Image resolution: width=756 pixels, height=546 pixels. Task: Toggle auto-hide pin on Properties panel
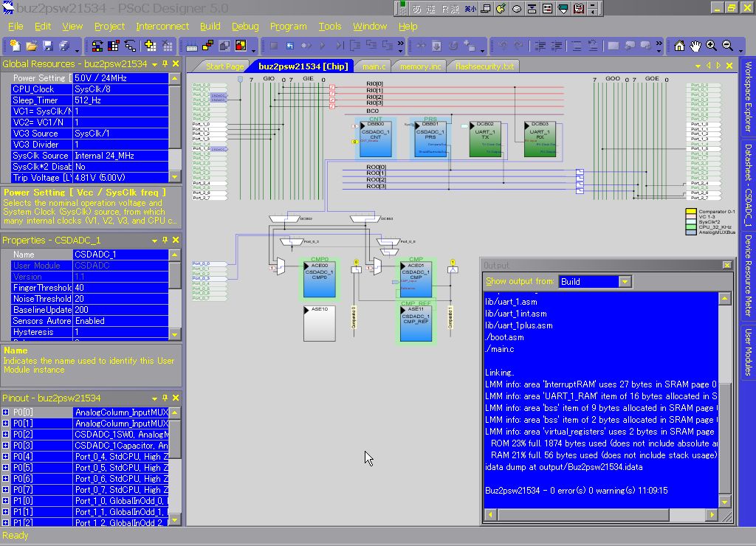click(x=165, y=240)
